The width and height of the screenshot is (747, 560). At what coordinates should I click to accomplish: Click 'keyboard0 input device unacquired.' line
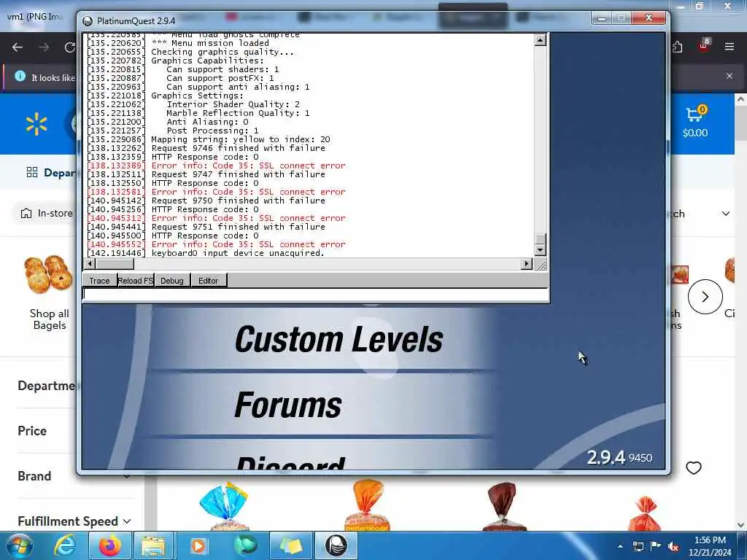click(238, 253)
